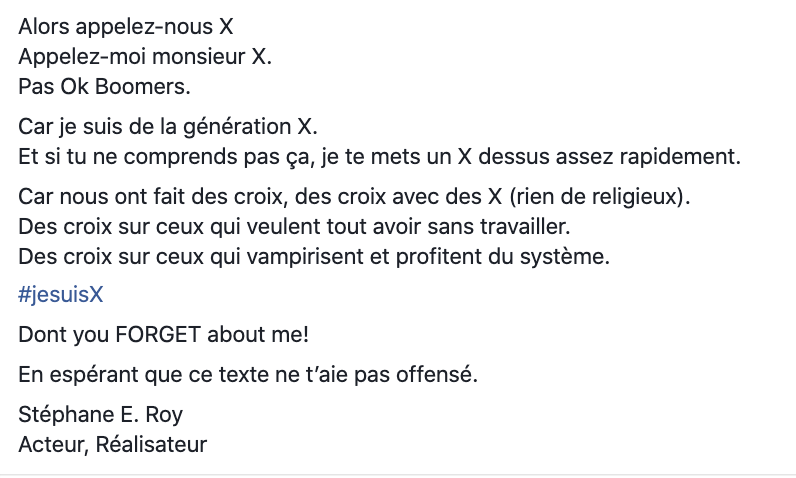Click the line starting 'En espérant que ce texte'
This screenshot has width=796, height=478.
click(x=248, y=375)
